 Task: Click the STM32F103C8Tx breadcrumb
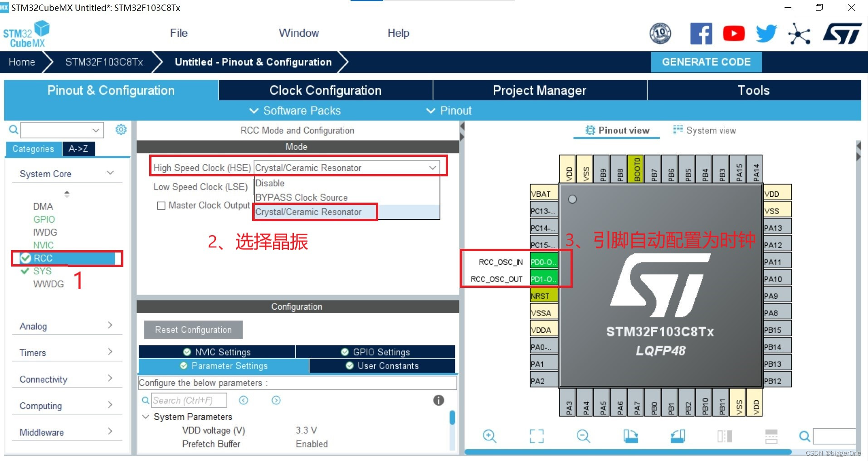click(104, 62)
